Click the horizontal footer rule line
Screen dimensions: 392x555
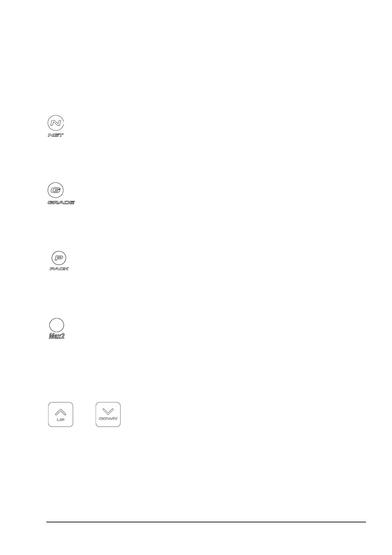pyautogui.click(x=206, y=522)
